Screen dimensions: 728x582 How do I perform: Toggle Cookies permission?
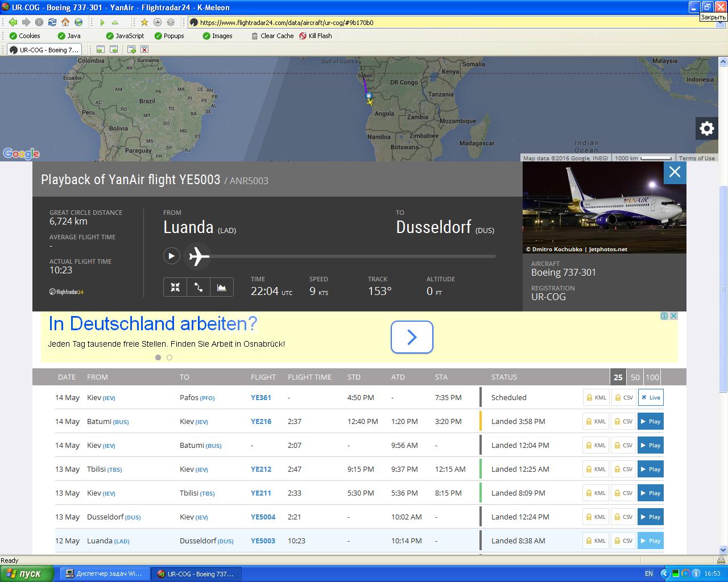(24, 36)
